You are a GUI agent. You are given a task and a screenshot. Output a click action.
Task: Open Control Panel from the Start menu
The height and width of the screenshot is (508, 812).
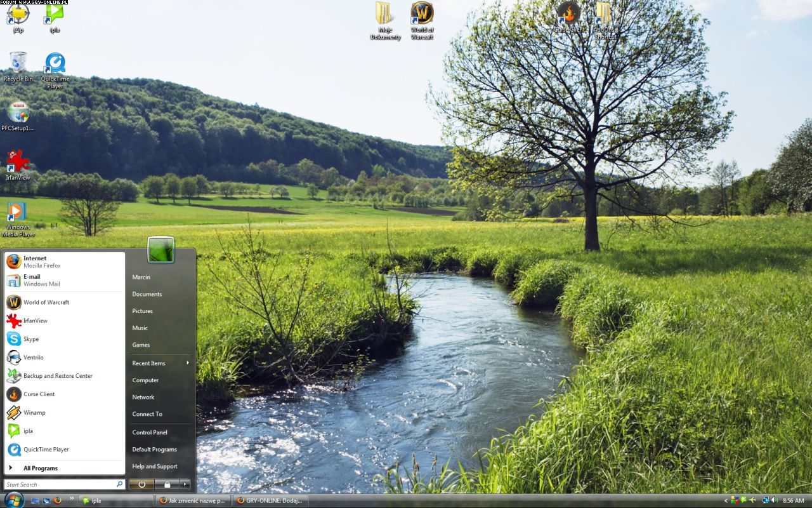pyautogui.click(x=150, y=432)
